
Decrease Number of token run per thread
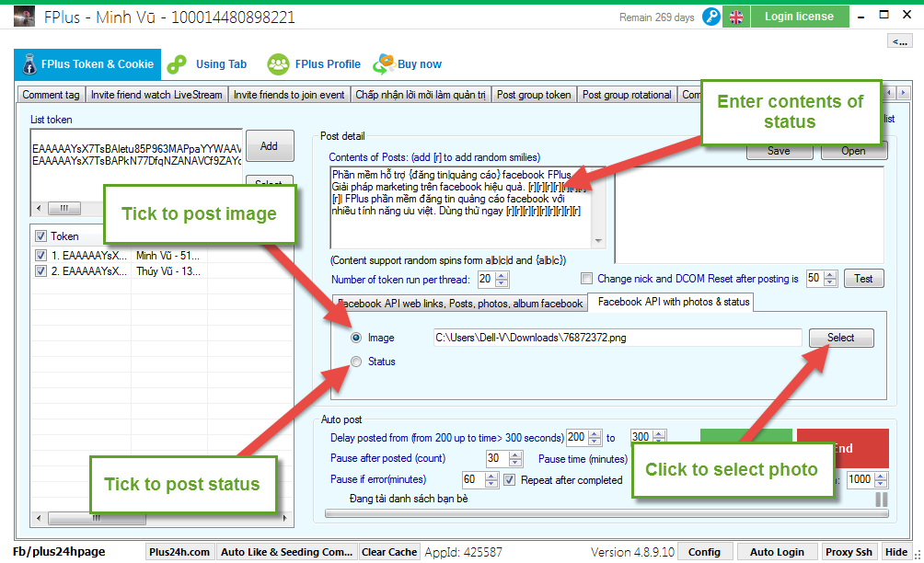502,282
